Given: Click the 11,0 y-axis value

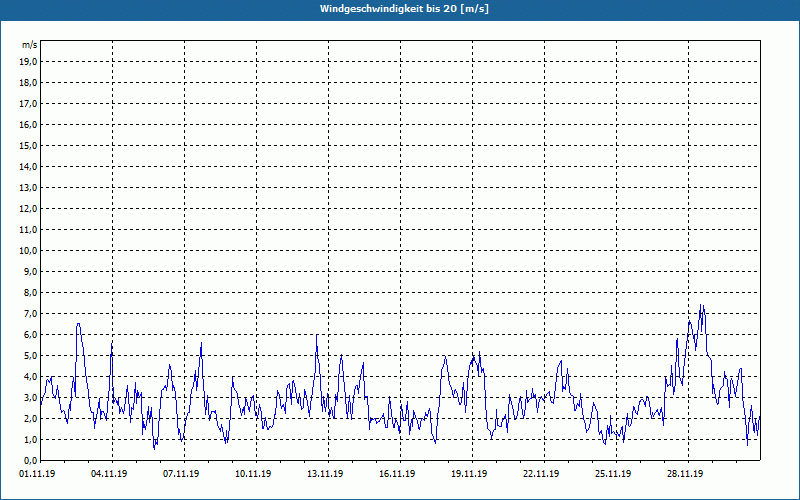Looking at the screenshot, I should [x=29, y=230].
